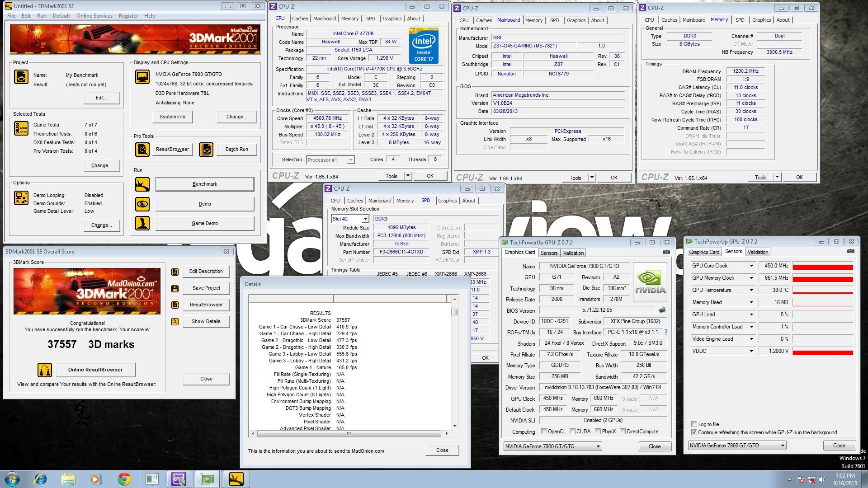Open Google Chrome from the taskbar
This screenshot has width=868, height=488.
click(x=124, y=479)
